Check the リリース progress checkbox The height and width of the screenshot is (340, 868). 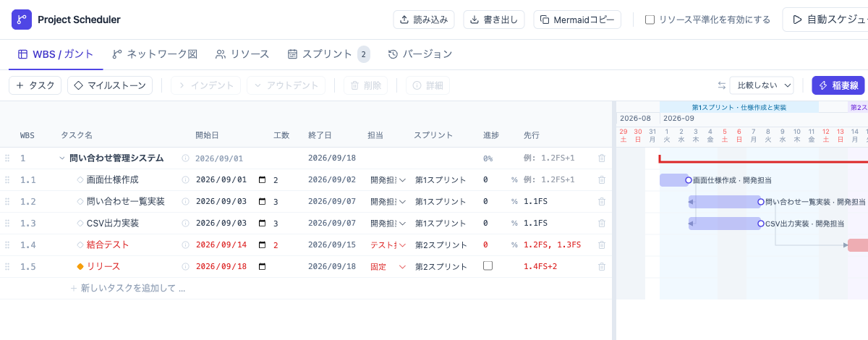click(488, 266)
